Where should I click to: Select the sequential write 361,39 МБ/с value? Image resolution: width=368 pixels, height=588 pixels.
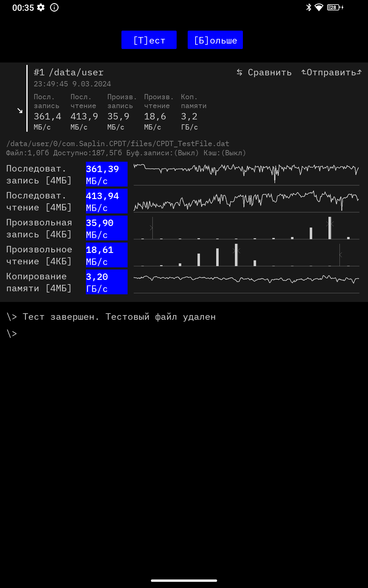106,175
